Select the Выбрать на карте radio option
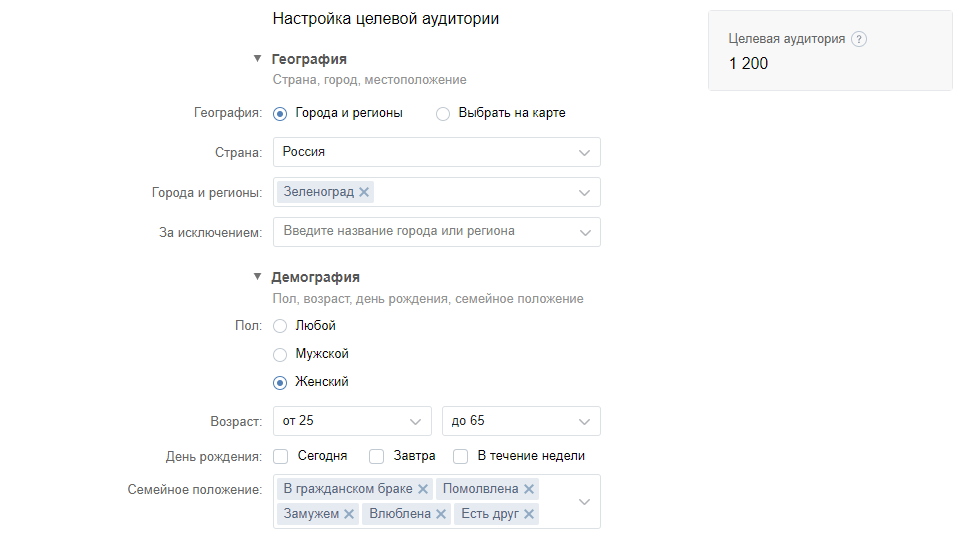The width and height of the screenshot is (969, 543). (x=443, y=114)
